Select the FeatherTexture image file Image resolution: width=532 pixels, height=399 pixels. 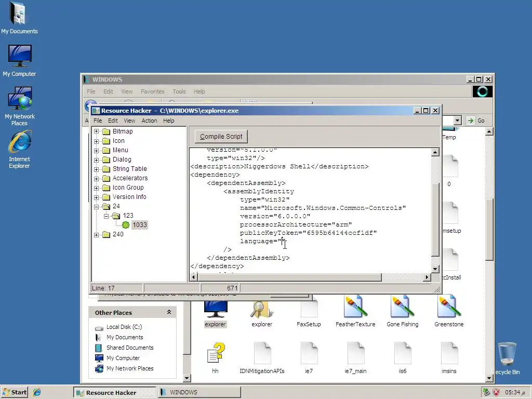tap(355, 312)
